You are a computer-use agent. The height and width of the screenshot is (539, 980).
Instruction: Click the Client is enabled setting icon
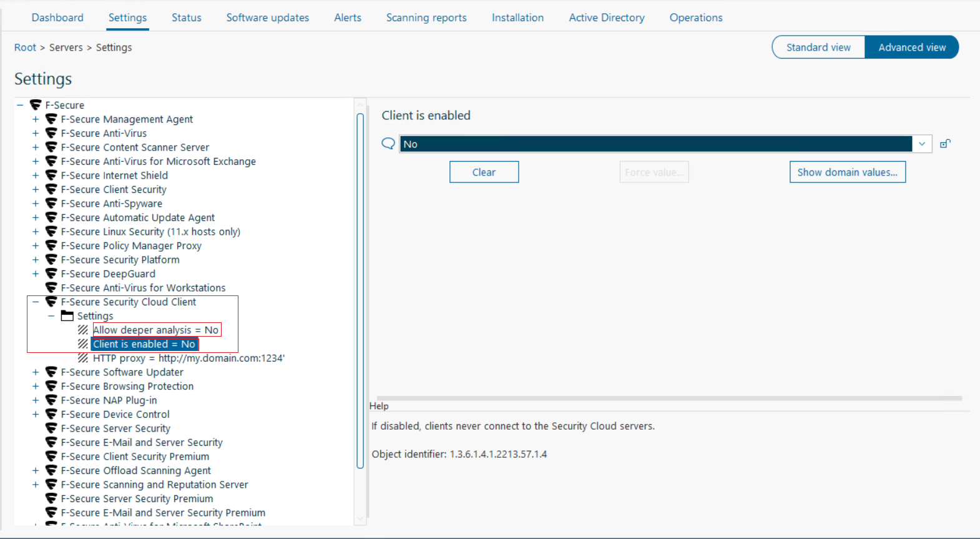tap(83, 344)
